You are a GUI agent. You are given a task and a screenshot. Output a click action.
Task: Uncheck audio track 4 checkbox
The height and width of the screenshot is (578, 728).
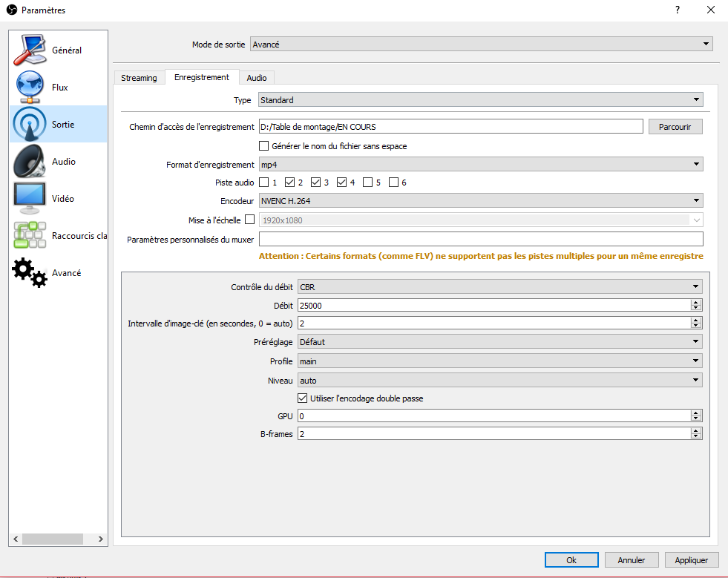(x=341, y=182)
